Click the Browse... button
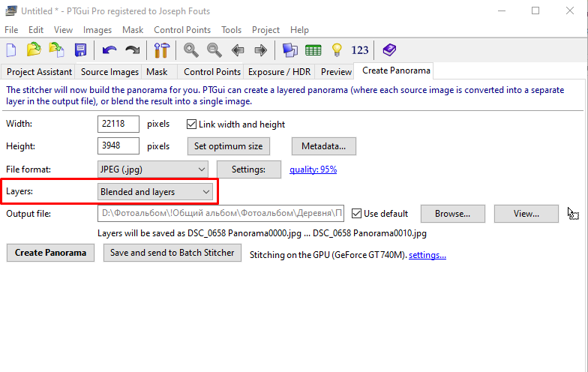Image resolution: width=588 pixels, height=372 pixels. pyautogui.click(x=453, y=214)
